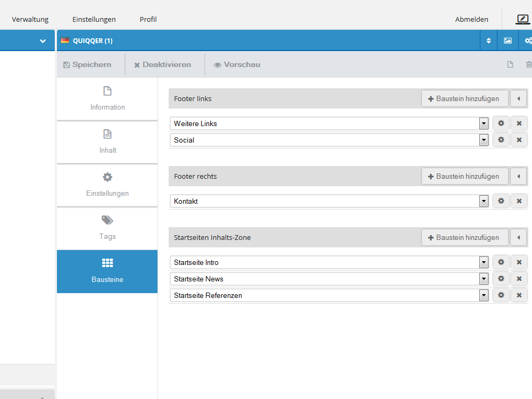Open the Weitere Links dropdown
The image size is (532, 399).
click(x=484, y=123)
